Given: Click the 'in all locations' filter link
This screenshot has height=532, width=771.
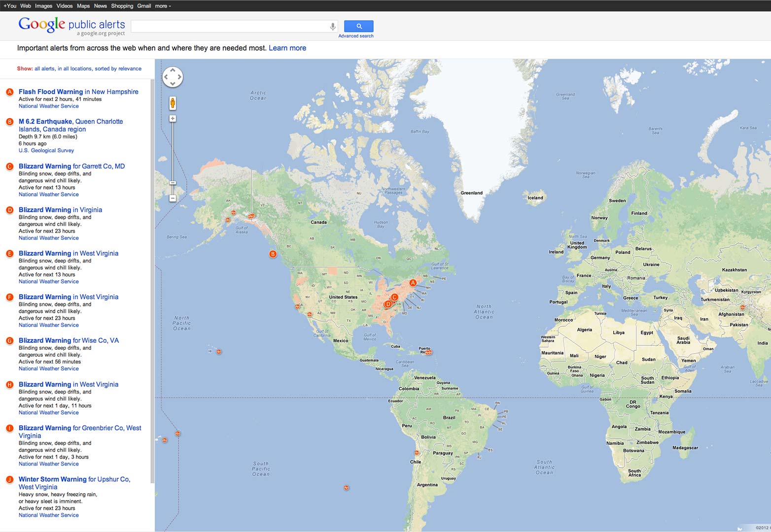Looking at the screenshot, I should (x=75, y=68).
